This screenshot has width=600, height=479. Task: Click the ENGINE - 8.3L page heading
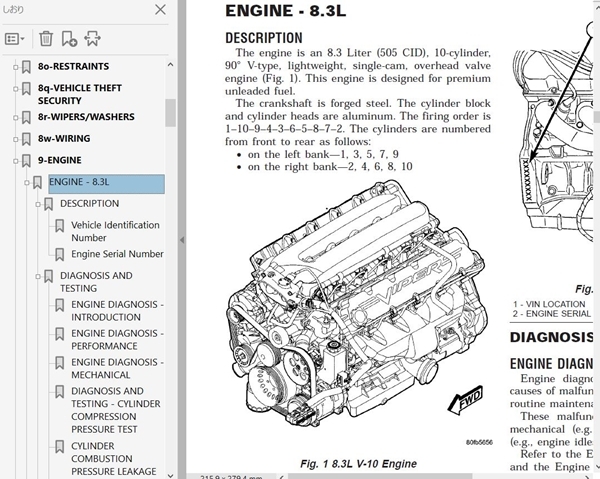(x=285, y=11)
